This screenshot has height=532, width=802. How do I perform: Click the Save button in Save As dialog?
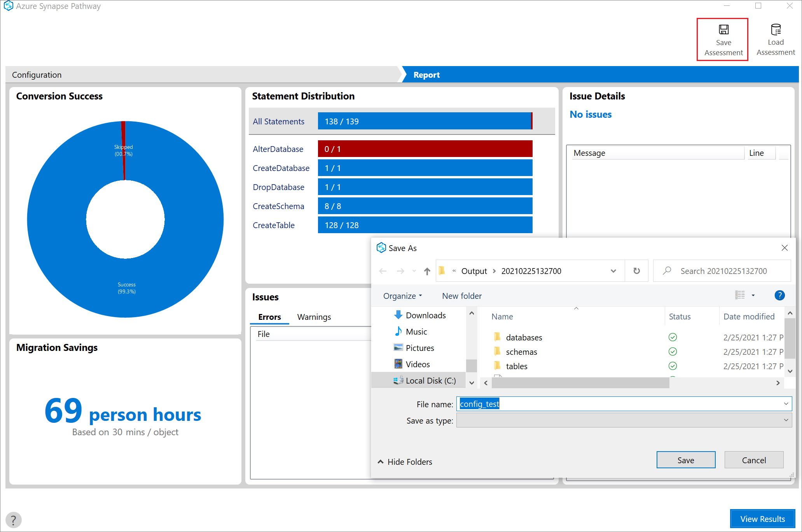[x=686, y=460]
